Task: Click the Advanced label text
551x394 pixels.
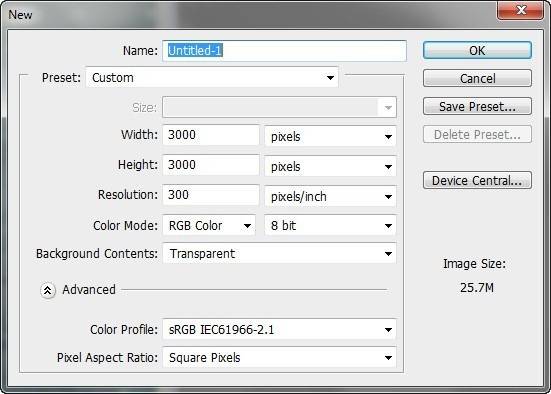Action: point(89,290)
